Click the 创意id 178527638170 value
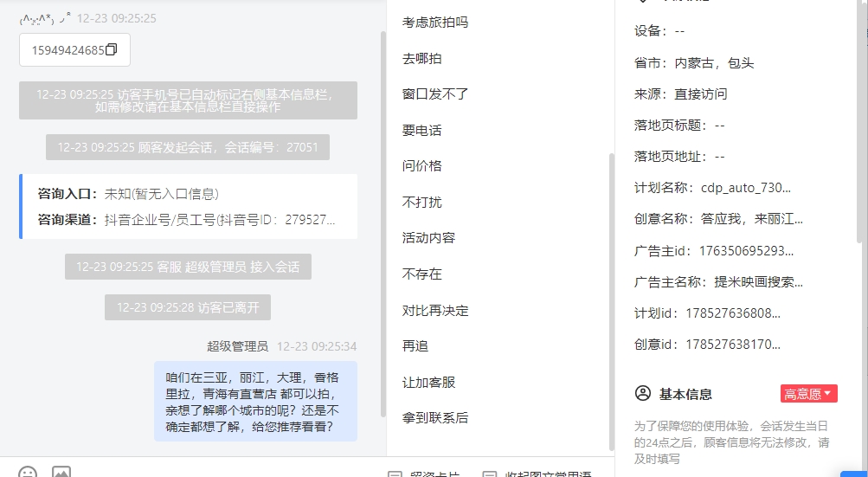 pos(733,345)
